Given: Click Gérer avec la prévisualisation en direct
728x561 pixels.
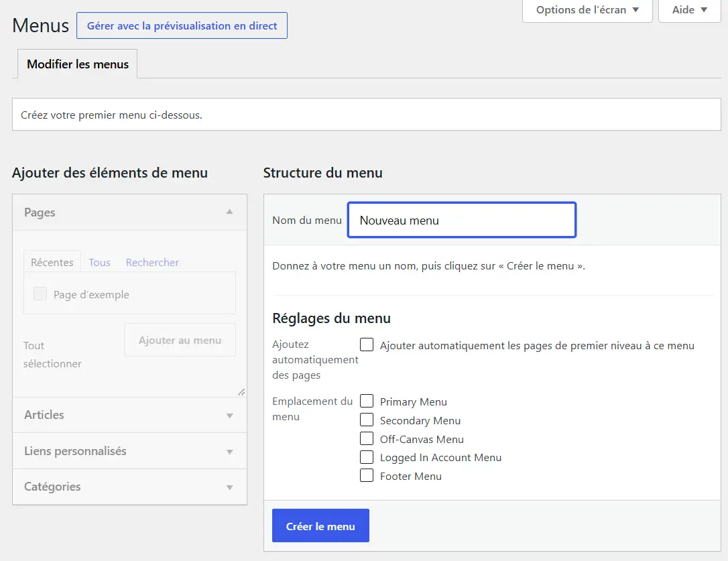Looking at the screenshot, I should point(182,25).
